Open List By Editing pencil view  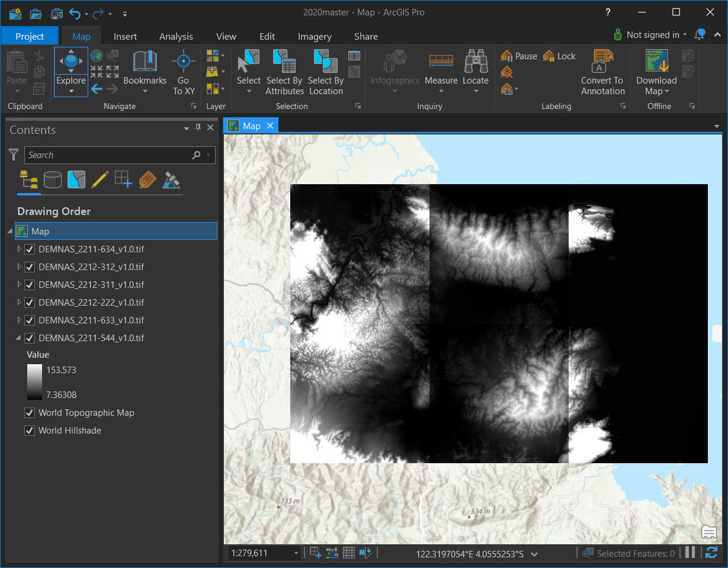(100, 179)
